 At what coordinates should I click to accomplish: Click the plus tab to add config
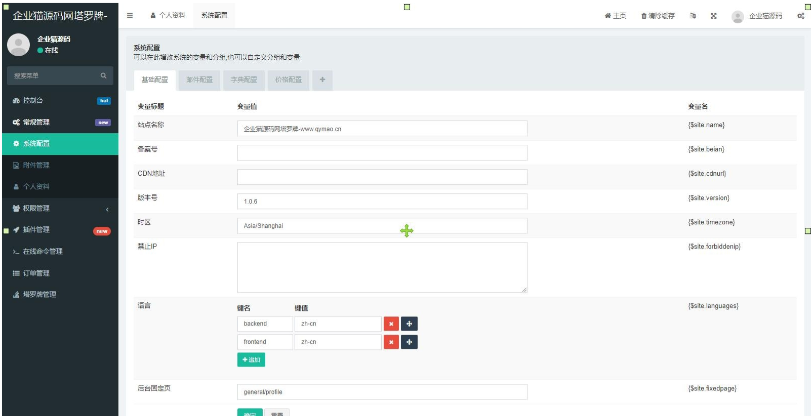322,79
